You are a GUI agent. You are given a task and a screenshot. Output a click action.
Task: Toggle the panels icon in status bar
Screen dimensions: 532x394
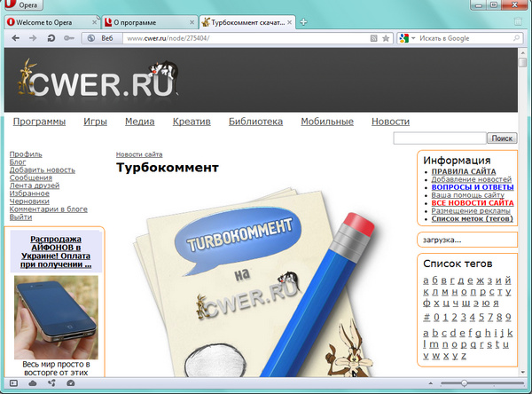pos(14,382)
